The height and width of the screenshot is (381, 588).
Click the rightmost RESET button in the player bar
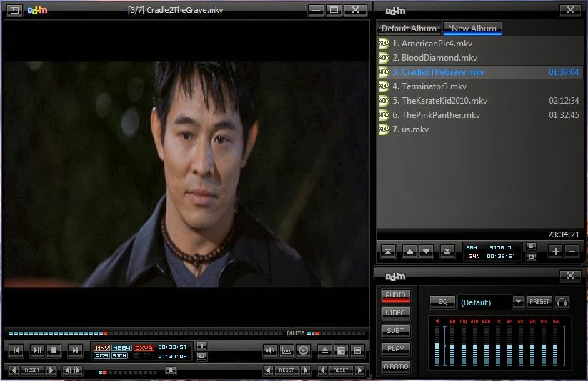tap(341, 370)
